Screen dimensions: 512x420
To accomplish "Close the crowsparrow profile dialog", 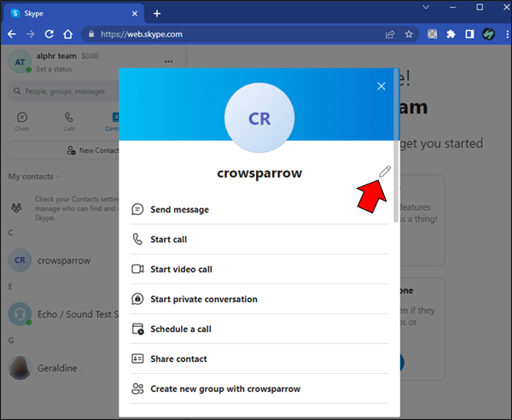I will coord(381,86).
